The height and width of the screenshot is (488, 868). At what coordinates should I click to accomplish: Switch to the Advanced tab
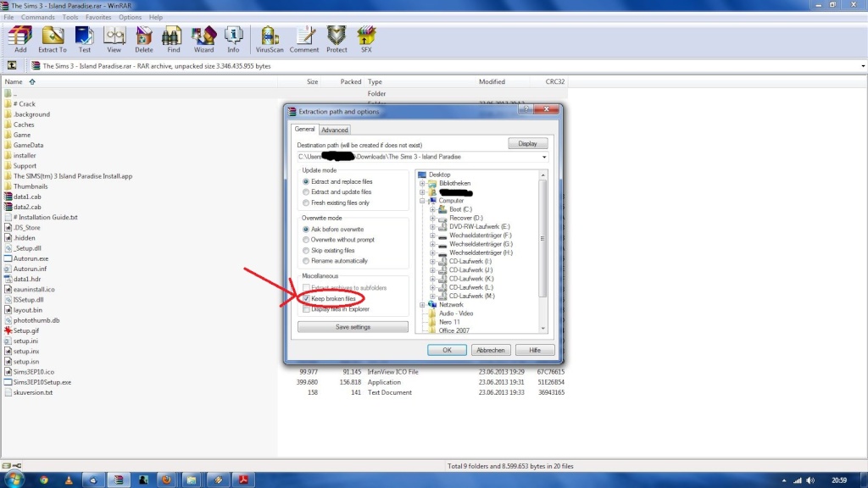point(334,130)
